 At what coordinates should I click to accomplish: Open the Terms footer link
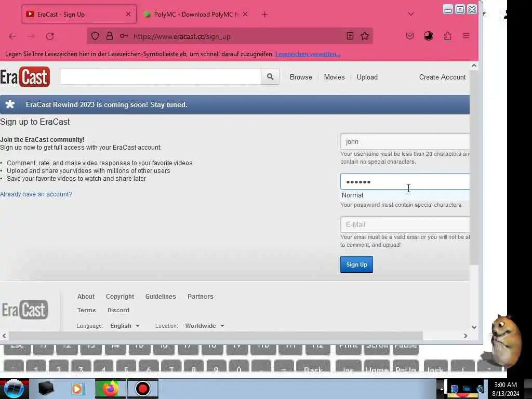87,310
